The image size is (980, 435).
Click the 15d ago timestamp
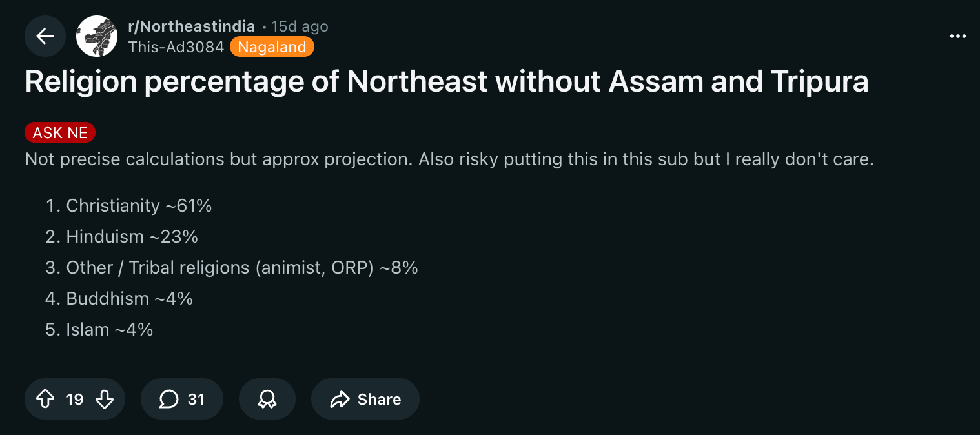pos(300,26)
